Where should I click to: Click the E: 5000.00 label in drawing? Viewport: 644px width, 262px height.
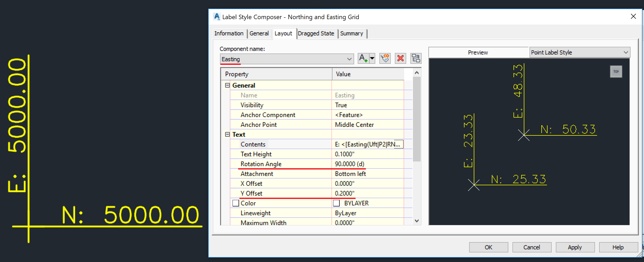coord(17,125)
